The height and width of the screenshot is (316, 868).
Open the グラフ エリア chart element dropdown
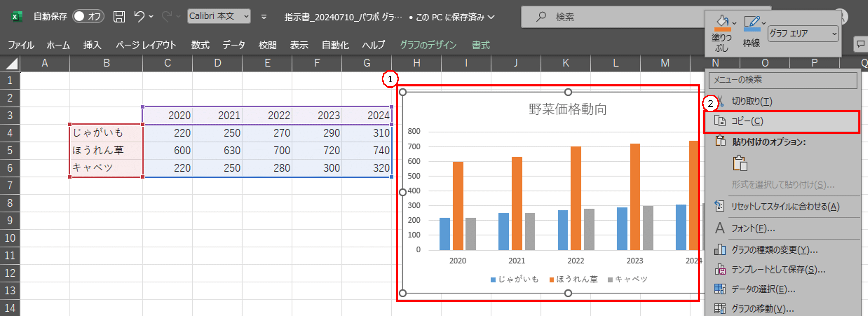point(803,33)
